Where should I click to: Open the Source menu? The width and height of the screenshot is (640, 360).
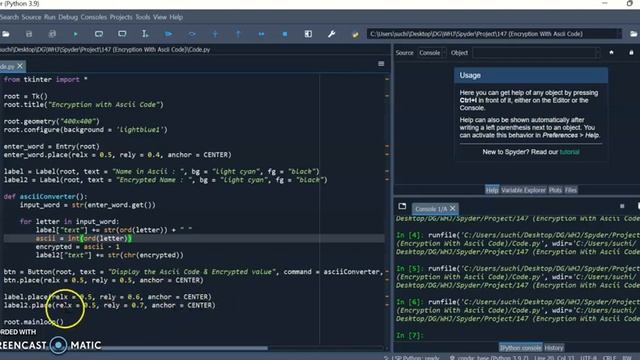[x=31, y=17]
